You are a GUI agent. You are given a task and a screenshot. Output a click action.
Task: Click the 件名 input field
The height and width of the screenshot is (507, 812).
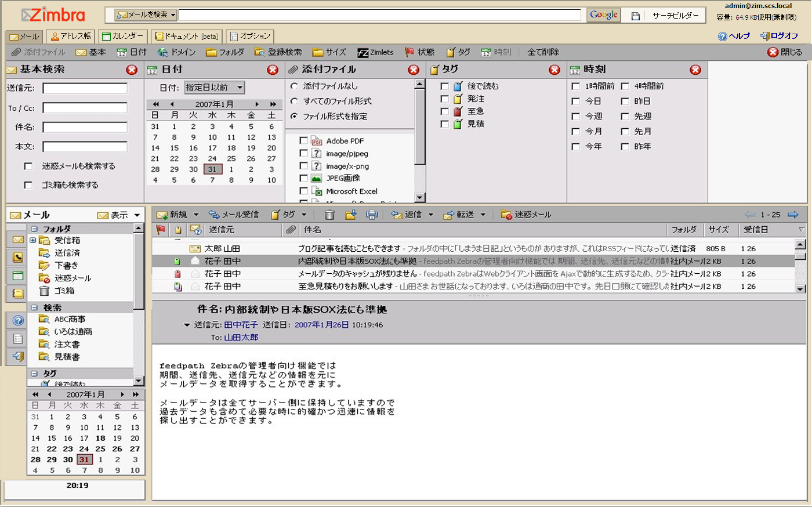(85, 127)
